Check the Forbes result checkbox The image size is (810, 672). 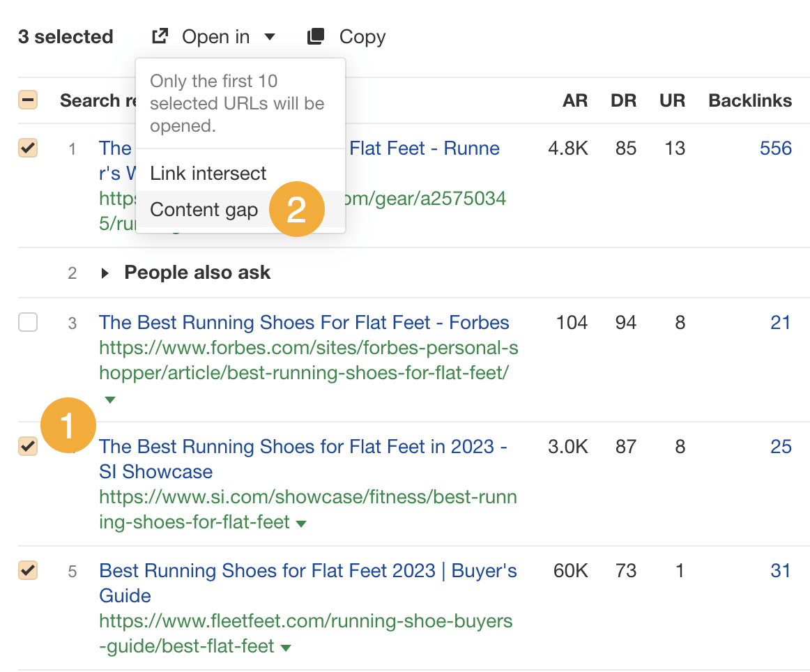tap(28, 322)
